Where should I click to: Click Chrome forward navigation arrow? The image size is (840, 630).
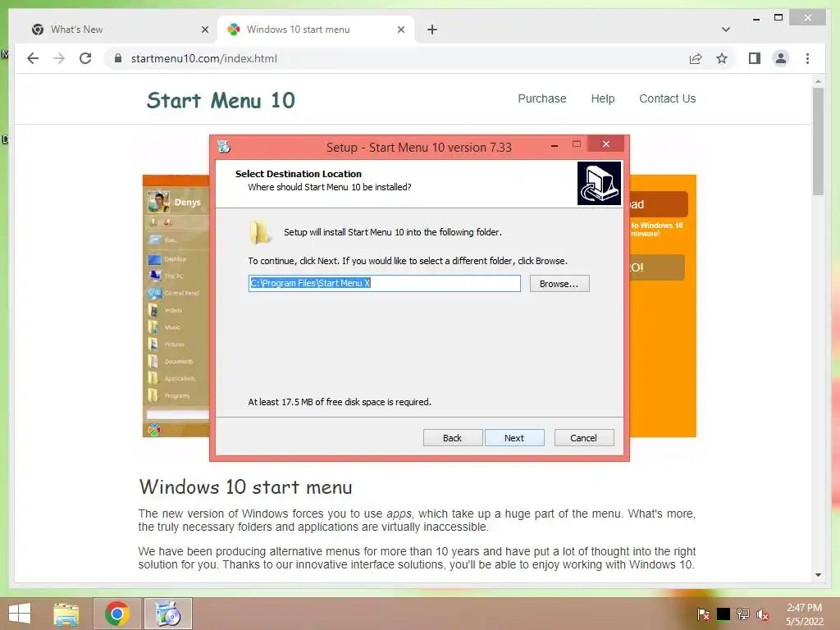point(59,58)
